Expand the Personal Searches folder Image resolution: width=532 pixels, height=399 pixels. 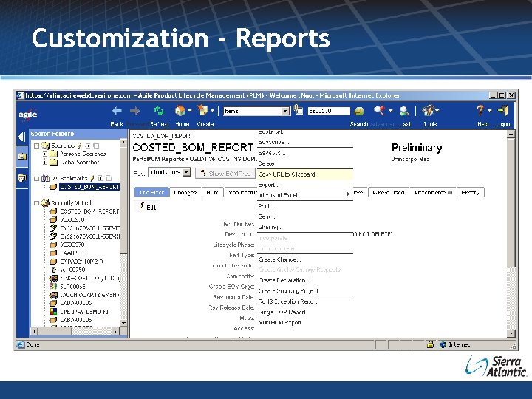[45, 154]
